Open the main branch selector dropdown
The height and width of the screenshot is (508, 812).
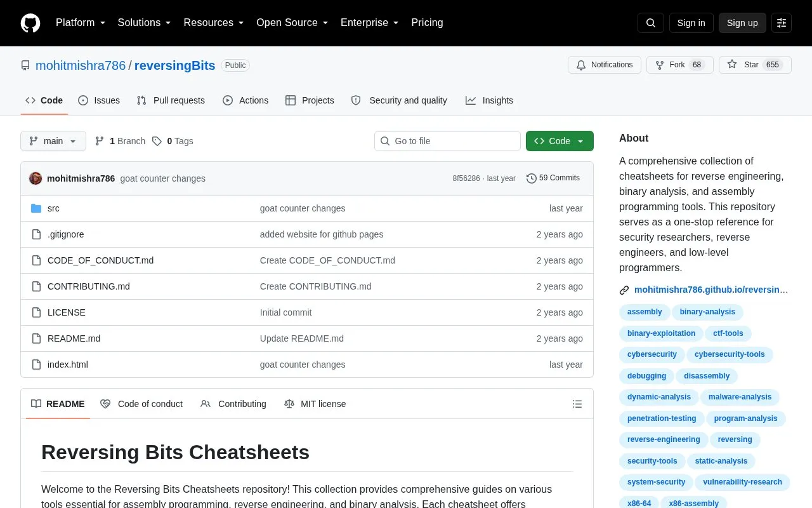[x=53, y=141]
